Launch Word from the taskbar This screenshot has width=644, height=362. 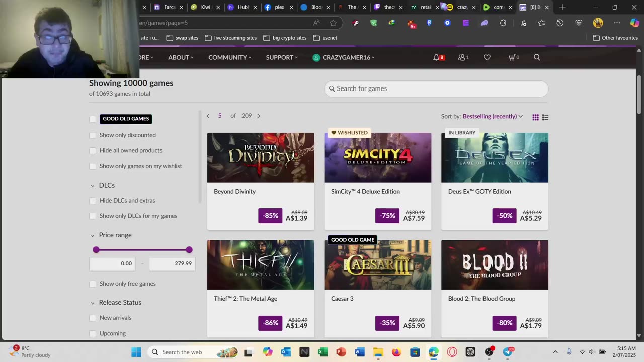coord(359,352)
